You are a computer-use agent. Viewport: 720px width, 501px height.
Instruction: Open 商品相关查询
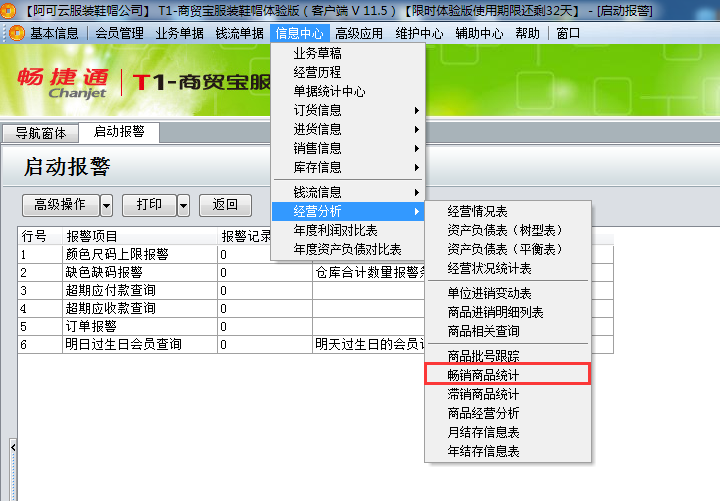pos(507,331)
